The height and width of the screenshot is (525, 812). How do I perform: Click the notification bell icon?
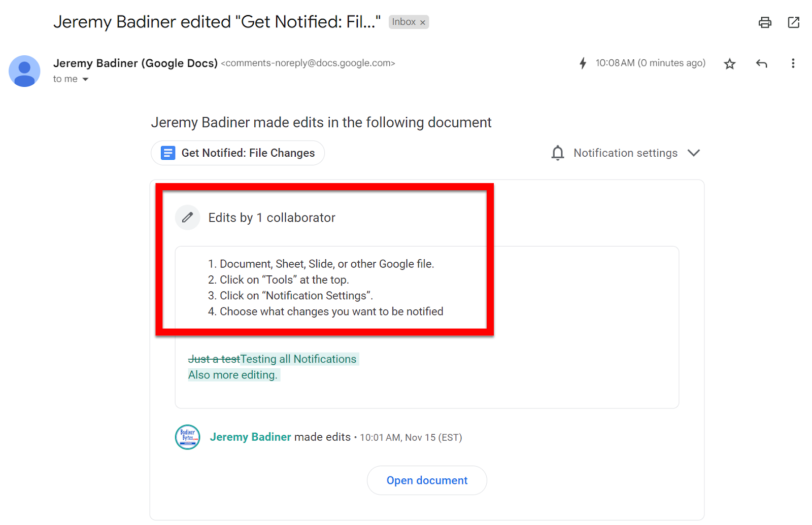[557, 153]
